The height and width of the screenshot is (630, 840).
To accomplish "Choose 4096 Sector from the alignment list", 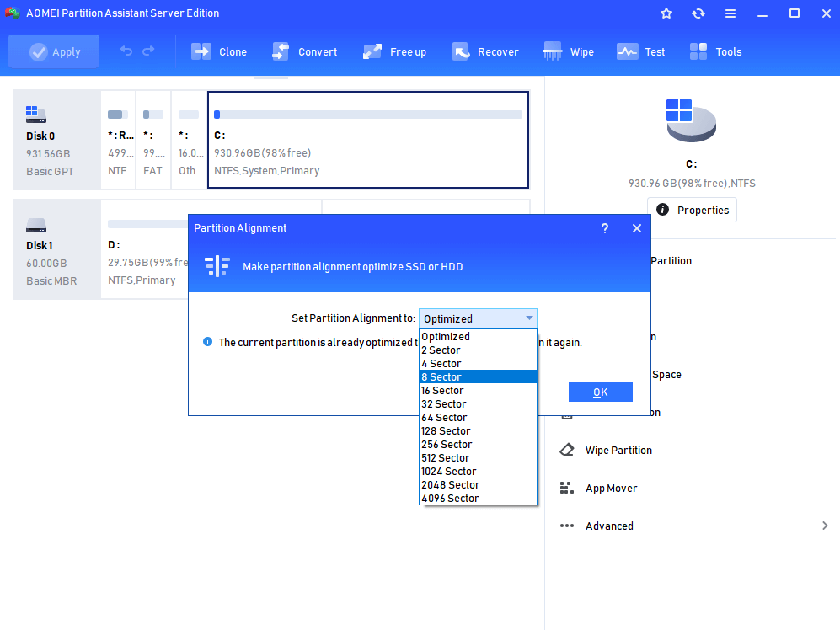I will (478, 499).
